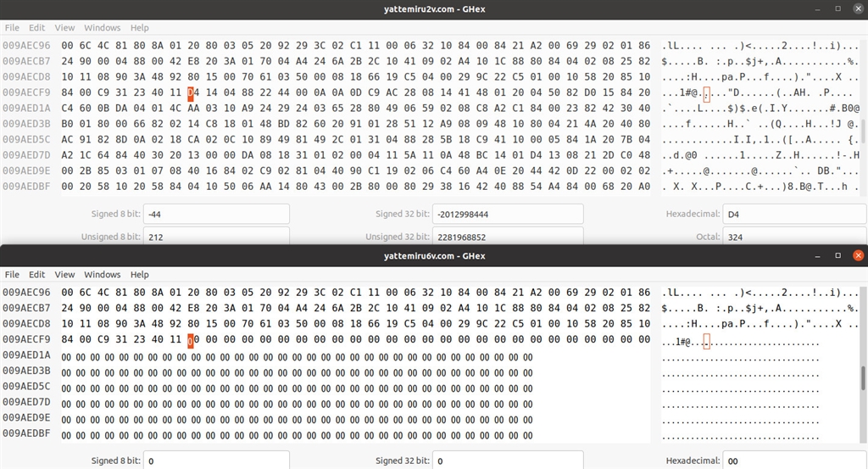Image resolution: width=868 pixels, height=469 pixels.
Task: Click ASCII text '.lL....' in upper window
Action: 682,46
